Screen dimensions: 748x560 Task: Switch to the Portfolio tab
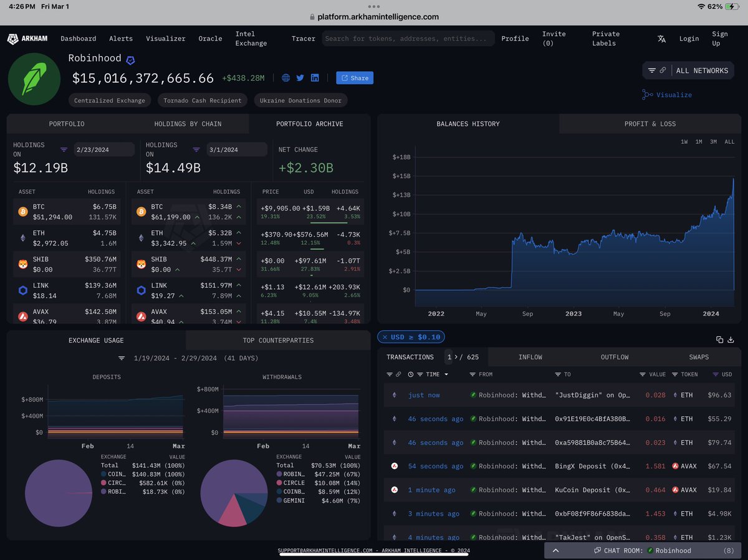tap(67, 124)
